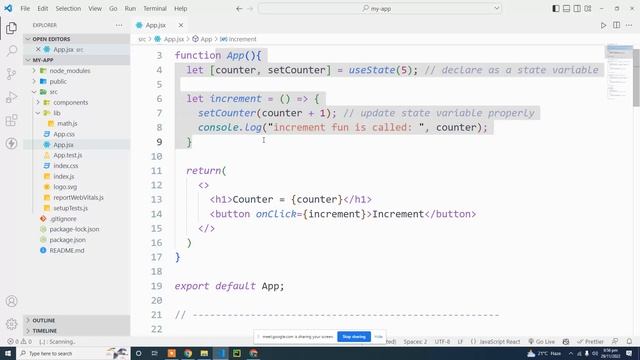Open .gitignore in the file tree
This screenshot has height=360, width=640.
(x=63, y=219)
